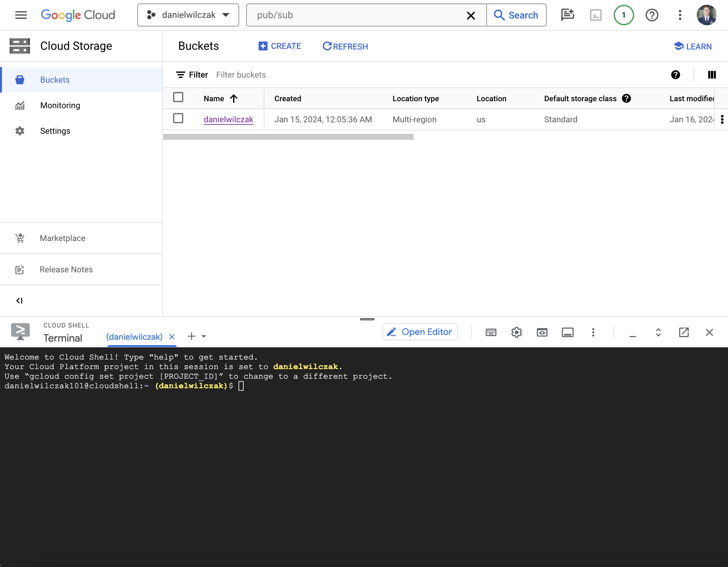The width and height of the screenshot is (728, 567).
Task: Open Monitoring in the sidebar
Action: coord(81,105)
